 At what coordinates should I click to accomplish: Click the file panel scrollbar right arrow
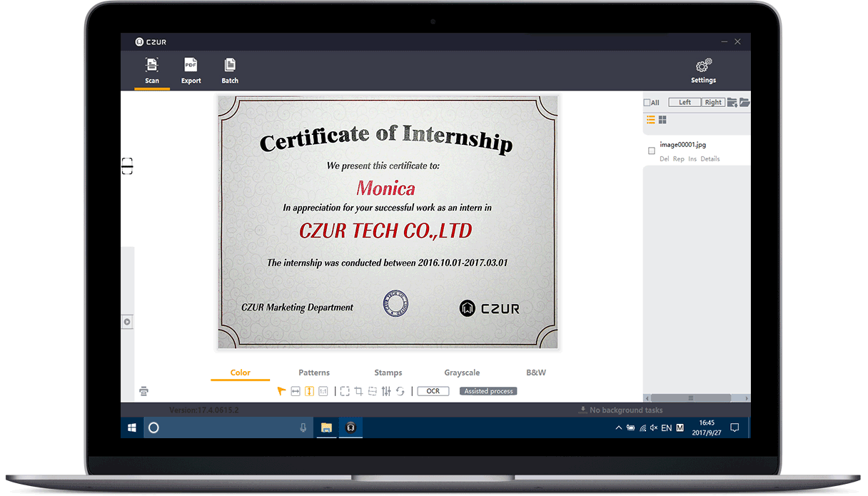point(747,398)
